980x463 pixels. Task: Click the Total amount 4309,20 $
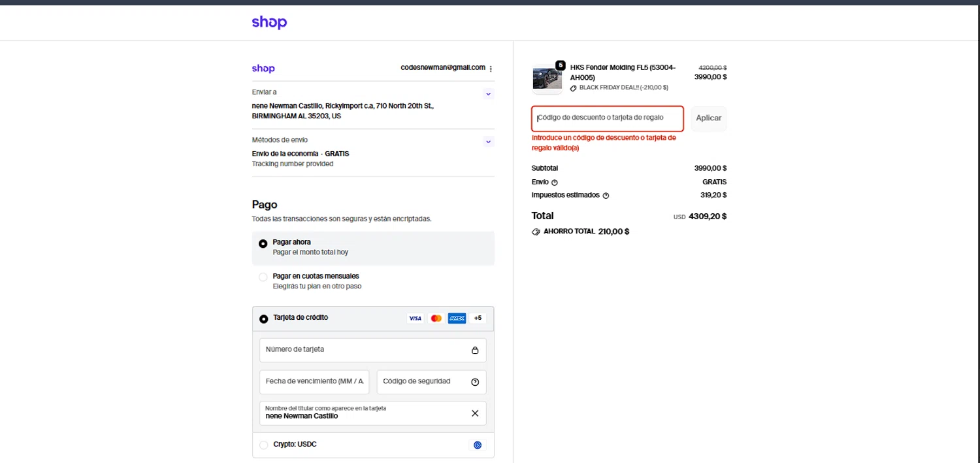click(x=708, y=216)
